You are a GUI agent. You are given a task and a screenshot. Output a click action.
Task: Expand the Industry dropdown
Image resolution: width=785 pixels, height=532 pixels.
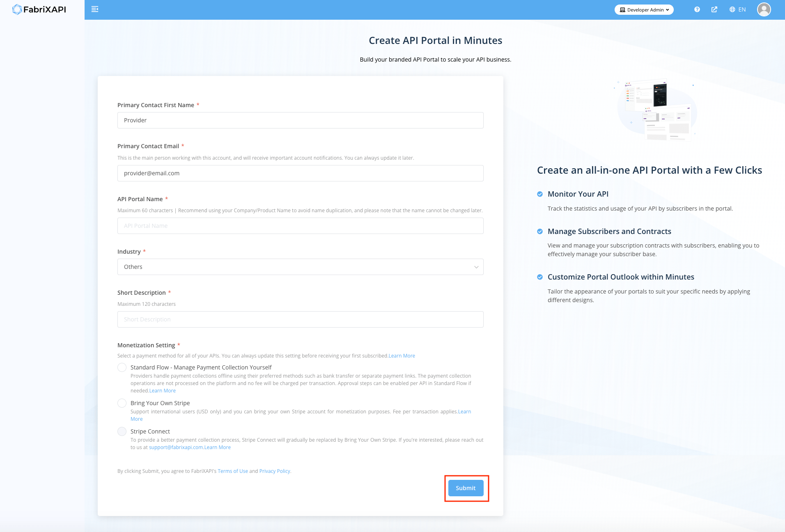coord(300,267)
